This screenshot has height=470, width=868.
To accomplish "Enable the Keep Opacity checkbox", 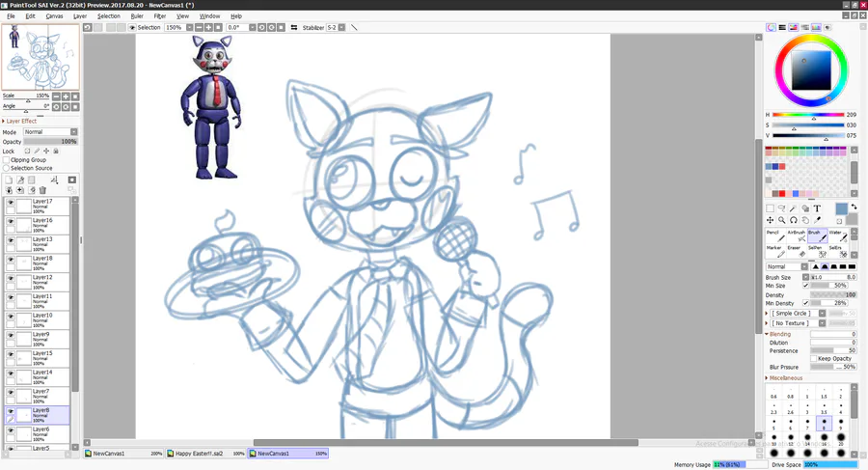I will coord(814,359).
